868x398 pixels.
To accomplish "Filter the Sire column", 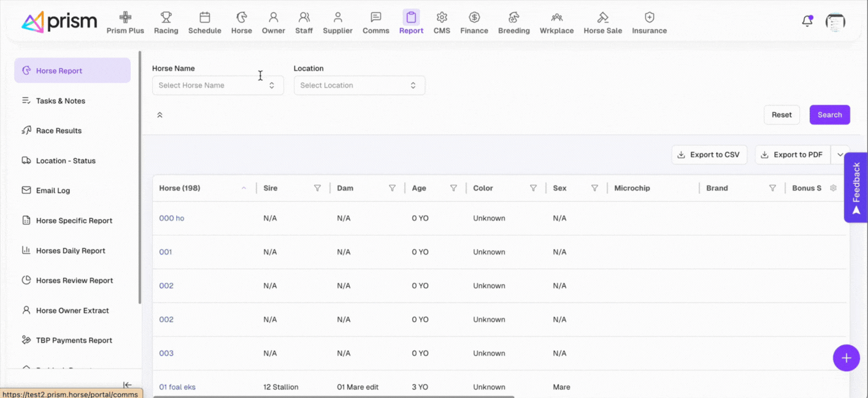I will [317, 188].
